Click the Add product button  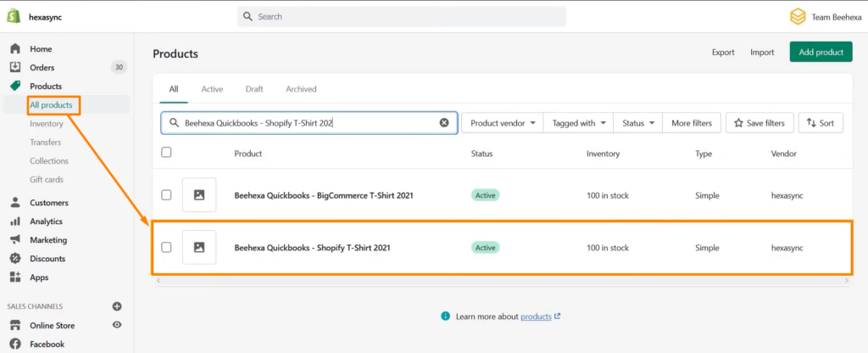[821, 52]
